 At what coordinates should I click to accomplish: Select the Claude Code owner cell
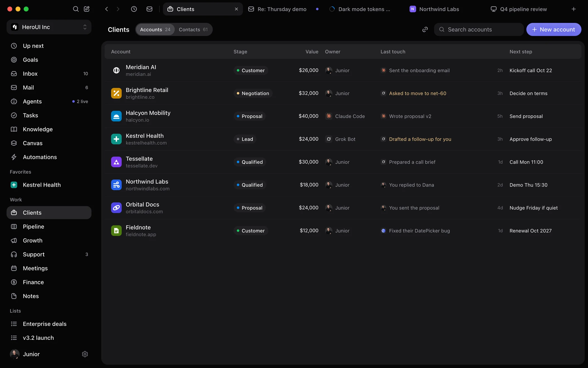345,116
